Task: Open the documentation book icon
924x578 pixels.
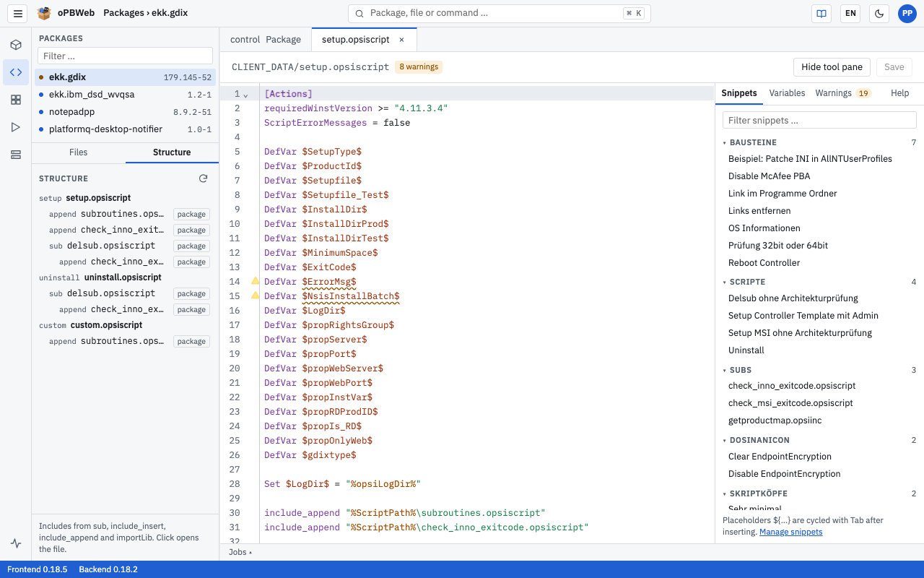Action: [x=821, y=13]
